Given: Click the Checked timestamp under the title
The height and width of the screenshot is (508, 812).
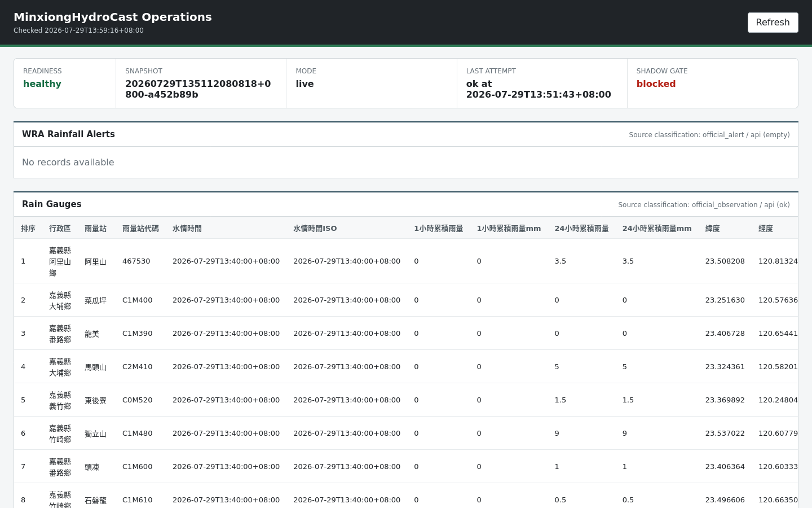Looking at the screenshot, I should 78,30.
